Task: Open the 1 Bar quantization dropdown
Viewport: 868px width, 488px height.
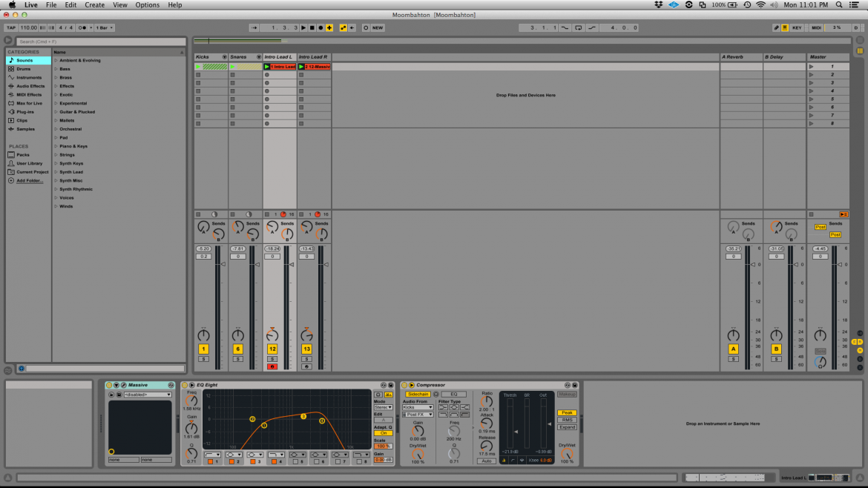Action: [x=104, y=27]
